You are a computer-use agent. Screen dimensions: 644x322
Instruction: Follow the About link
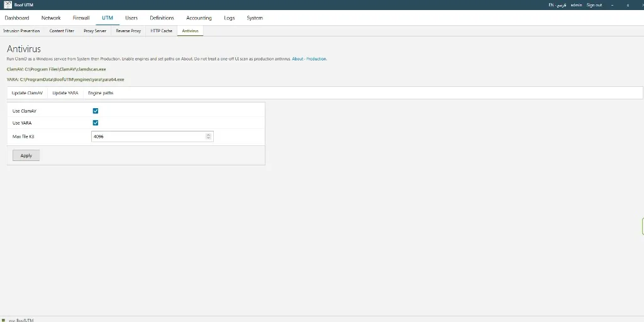click(297, 59)
